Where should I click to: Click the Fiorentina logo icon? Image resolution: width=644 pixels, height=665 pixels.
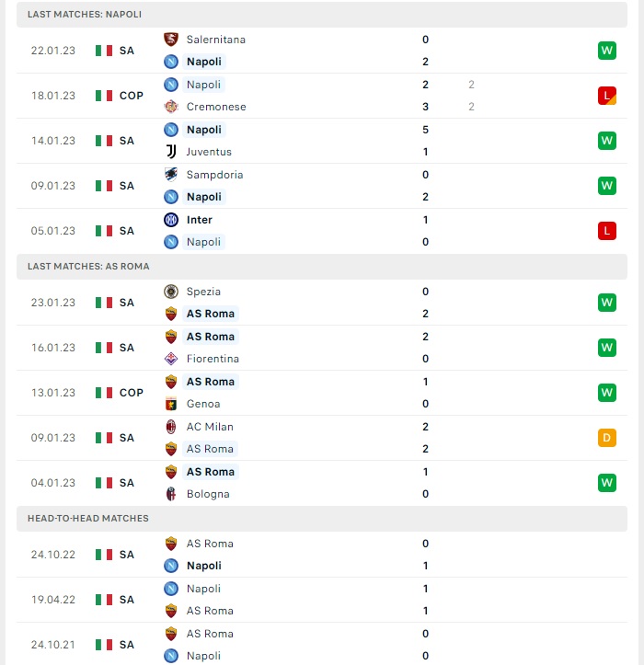click(x=171, y=359)
